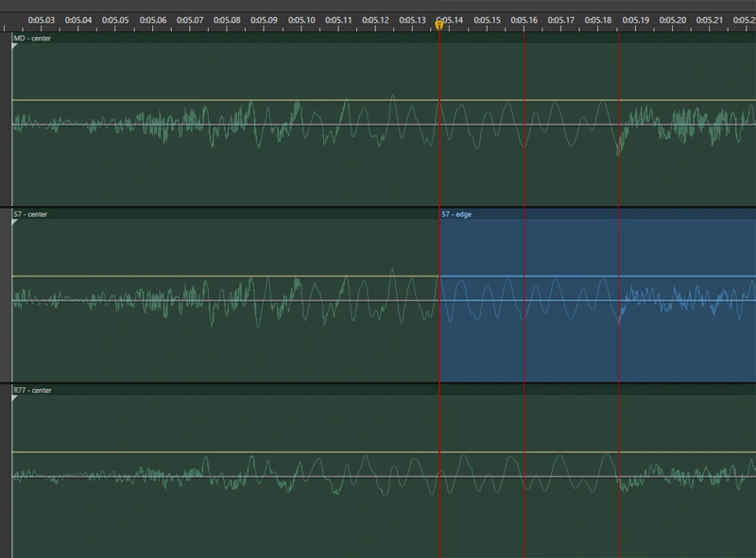Select the blue highlighted 57 - edge clip waveform
Viewport: 756px width, 558px height.
tap(598, 301)
